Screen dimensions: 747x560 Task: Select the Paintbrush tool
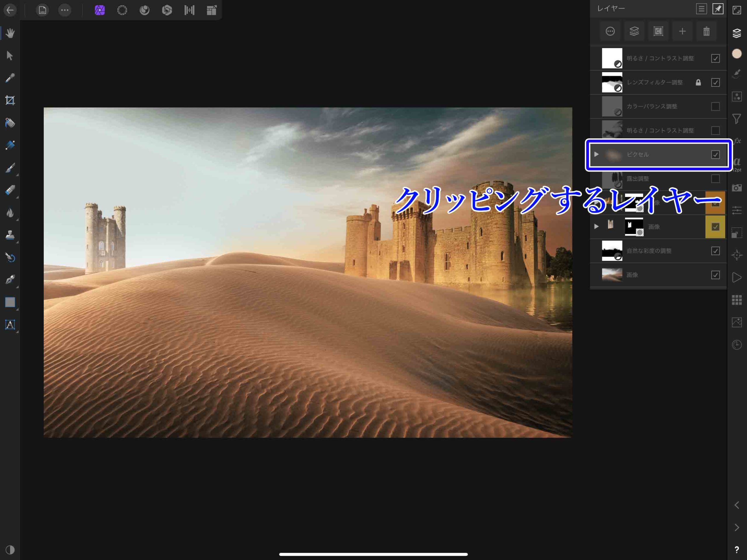(x=10, y=168)
